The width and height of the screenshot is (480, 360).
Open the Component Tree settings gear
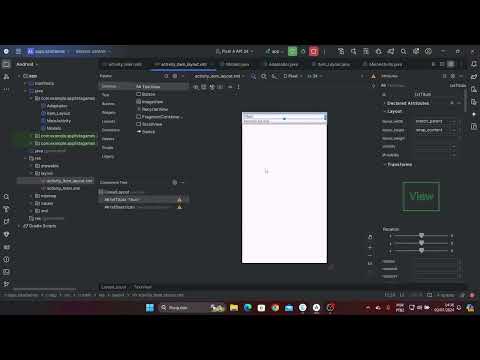click(175, 182)
